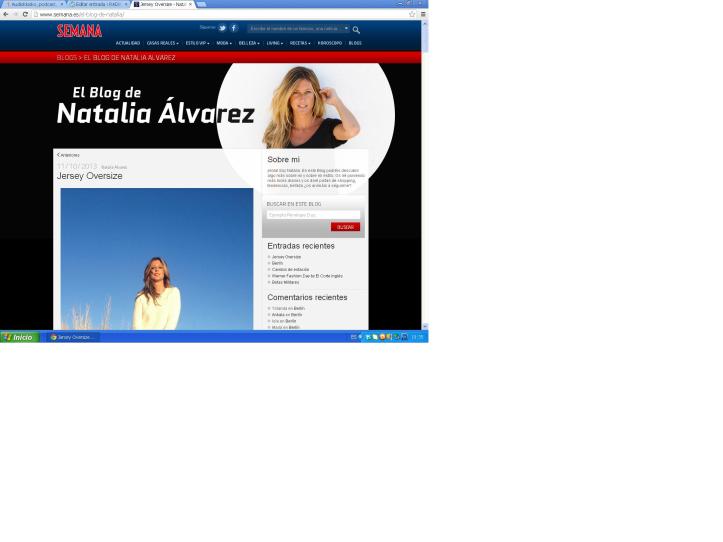Reload the page with refresh icon

25,14
